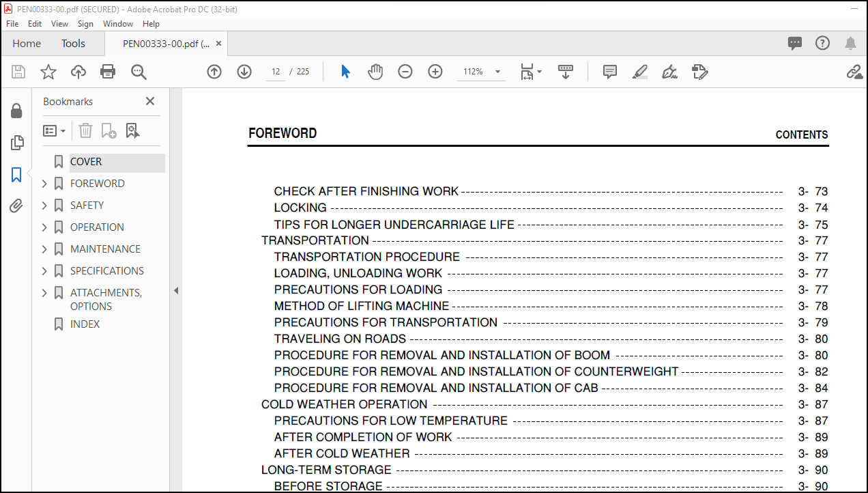Expand the FOREWORD bookmark
This screenshot has width=868, height=493.
pos(44,184)
